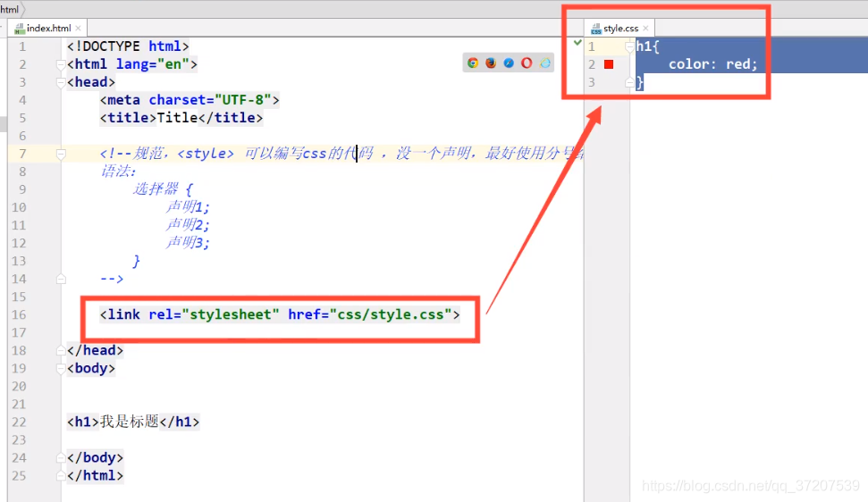Open the red color gutter swatch
Viewport: 868px width, 502px height.
pyautogui.click(x=609, y=64)
